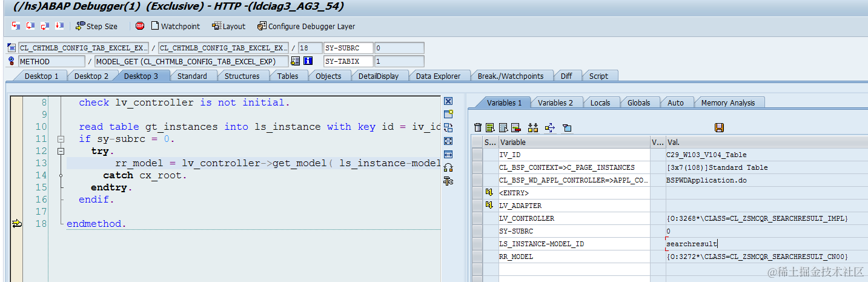This screenshot has width=868, height=282.
Task: Open the Diff tab
Action: point(566,76)
